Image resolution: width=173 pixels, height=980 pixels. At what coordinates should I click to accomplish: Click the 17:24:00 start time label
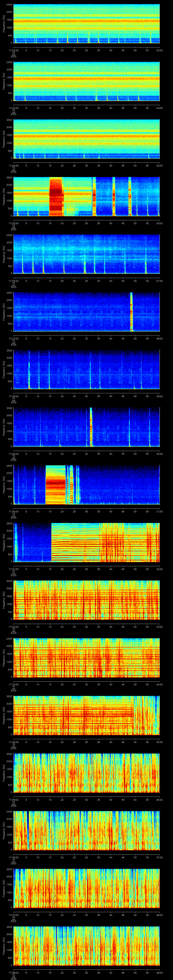tap(13, 166)
